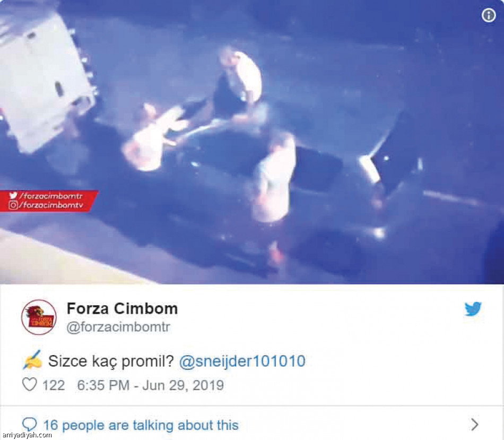The width and height of the screenshot is (504, 440).
Task: Like the tweet with heart icon
Action: tap(30, 384)
